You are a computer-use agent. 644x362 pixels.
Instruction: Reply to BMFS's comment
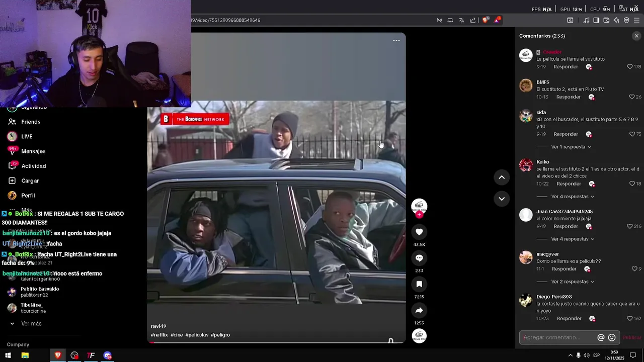[x=569, y=97]
